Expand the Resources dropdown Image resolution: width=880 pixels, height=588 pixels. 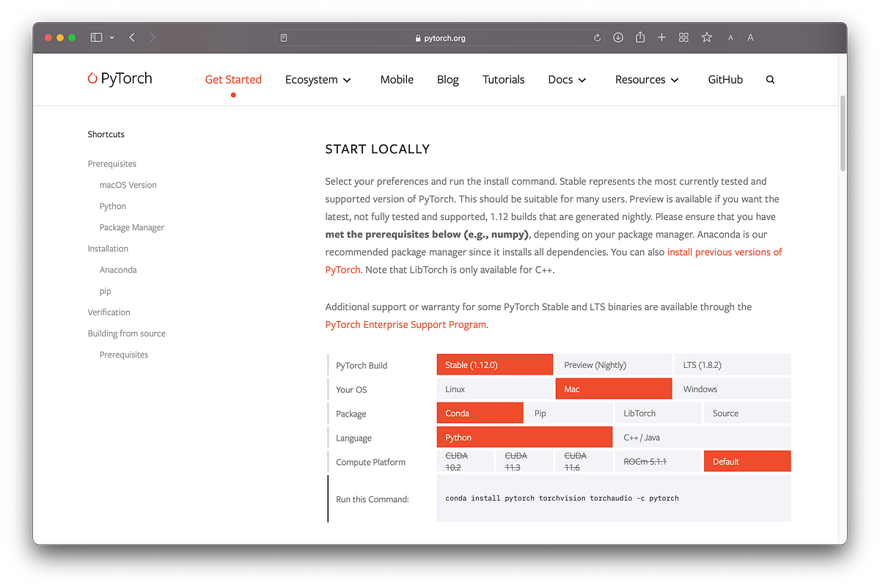(646, 79)
